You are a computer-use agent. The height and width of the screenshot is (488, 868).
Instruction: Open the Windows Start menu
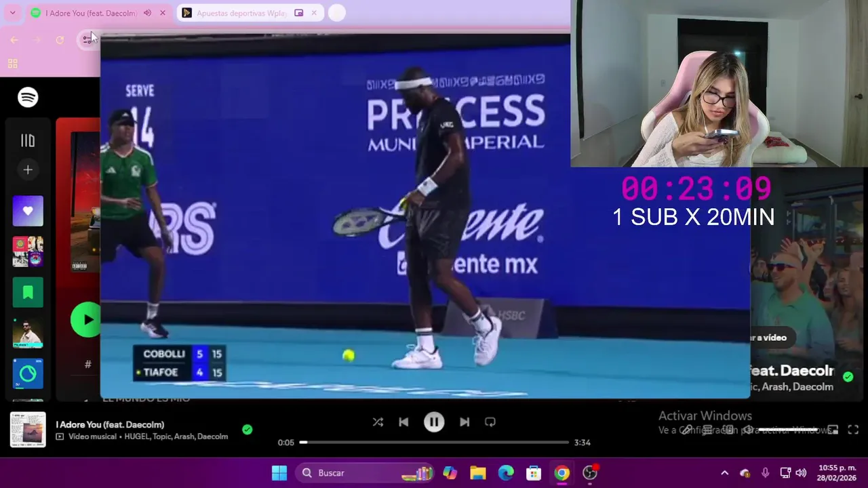coord(279,472)
